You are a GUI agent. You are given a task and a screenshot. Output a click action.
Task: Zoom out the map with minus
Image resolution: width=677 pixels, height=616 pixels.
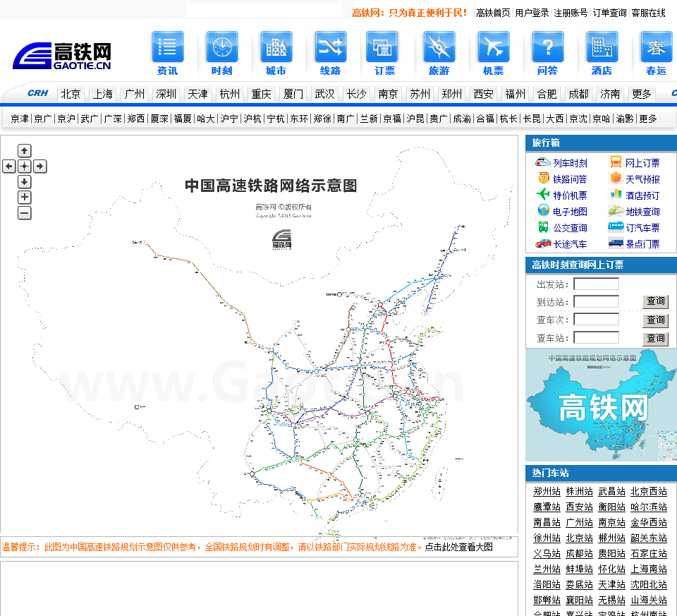(25, 213)
